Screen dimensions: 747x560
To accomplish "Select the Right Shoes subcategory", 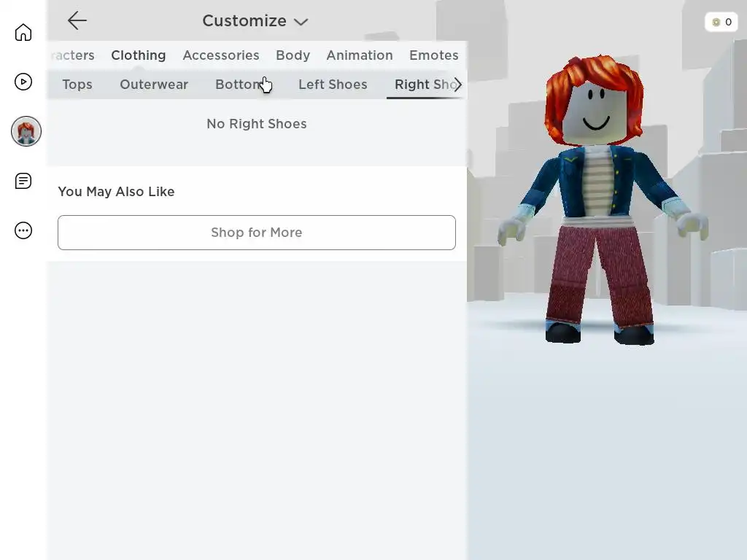I will click(424, 85).
